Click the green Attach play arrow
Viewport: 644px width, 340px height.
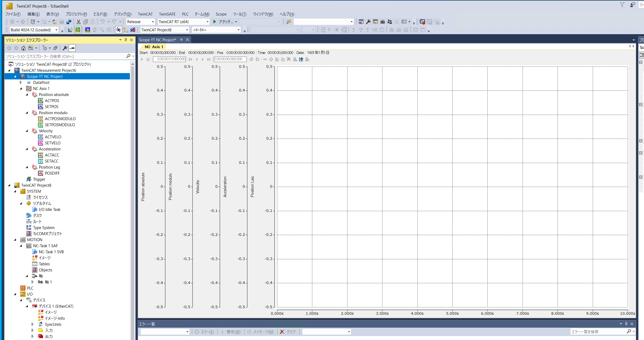click(x=214, y=22)
